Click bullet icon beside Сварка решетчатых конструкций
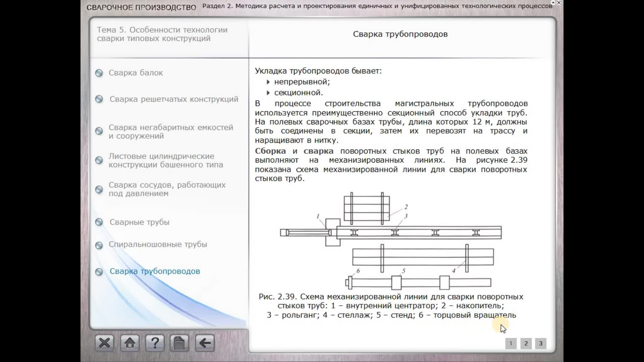Screen dimensions: 644x362 (99, 99)
